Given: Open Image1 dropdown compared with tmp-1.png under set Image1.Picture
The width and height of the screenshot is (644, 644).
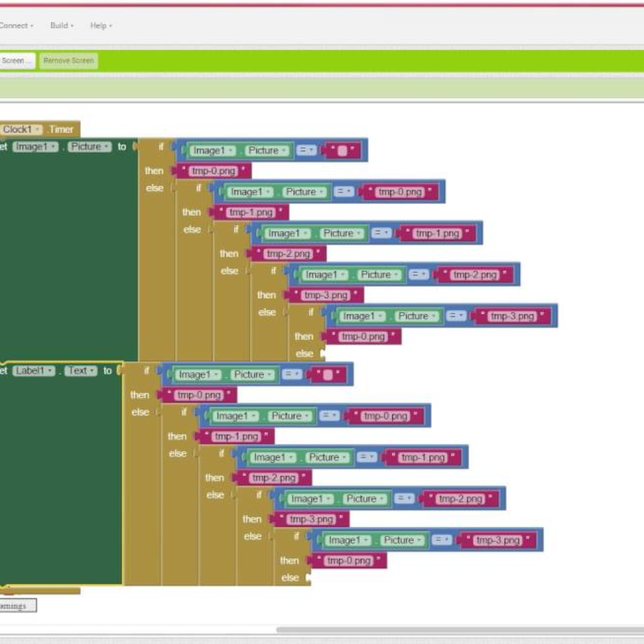Looking at the screenshot, I should pyautogui.click(x=288, y=233).
